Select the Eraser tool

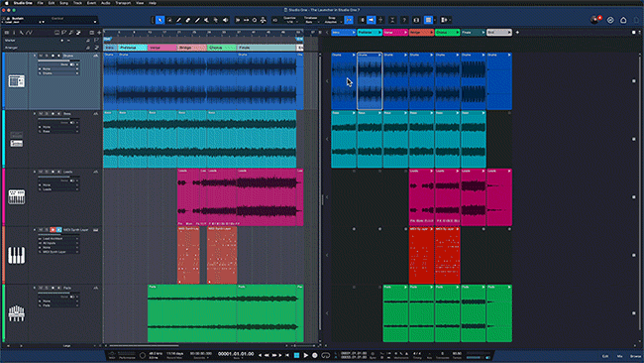[187, 20]
